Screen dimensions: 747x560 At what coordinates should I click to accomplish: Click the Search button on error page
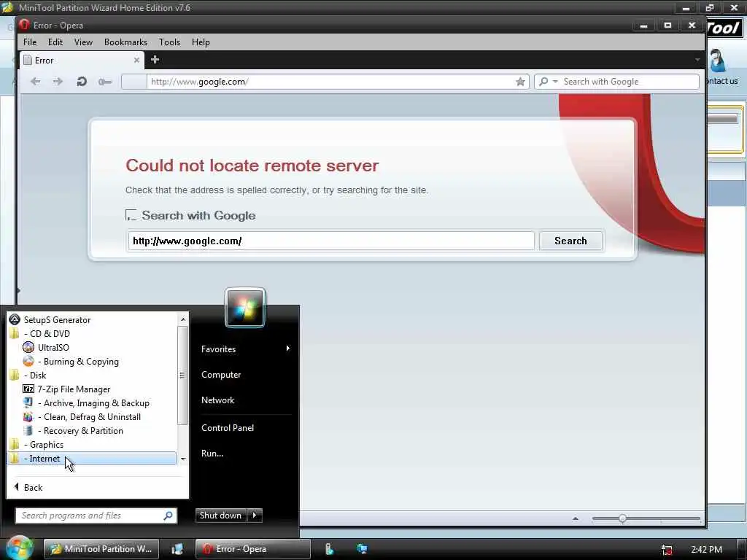570,241
